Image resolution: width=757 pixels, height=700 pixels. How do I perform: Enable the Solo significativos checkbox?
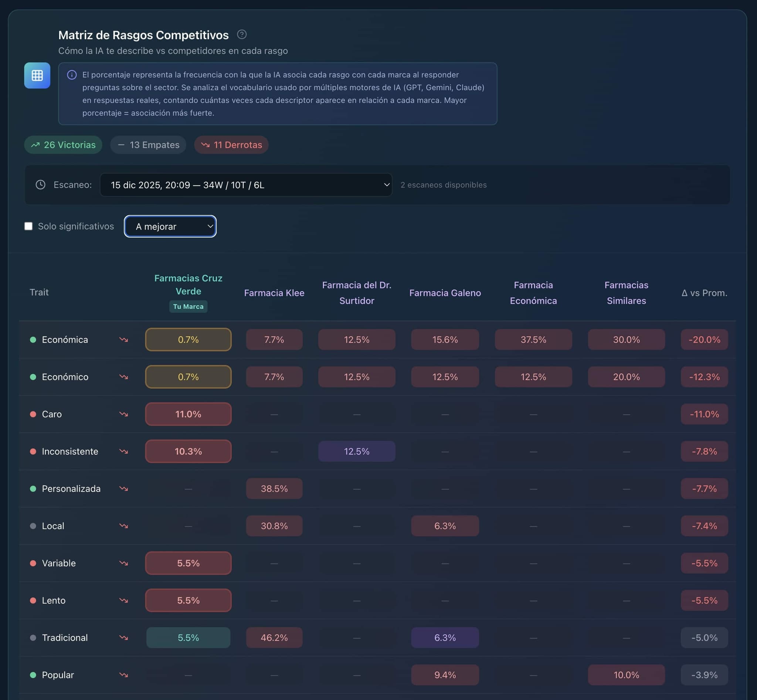28,226
